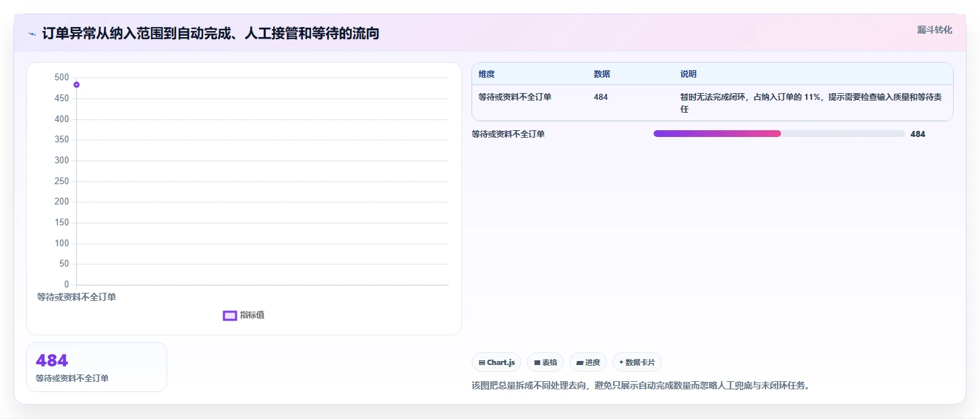Screen dimensions: 980x419
Task: Click the 等待或资料不全订单 table cell
Action: pos(515,97)
